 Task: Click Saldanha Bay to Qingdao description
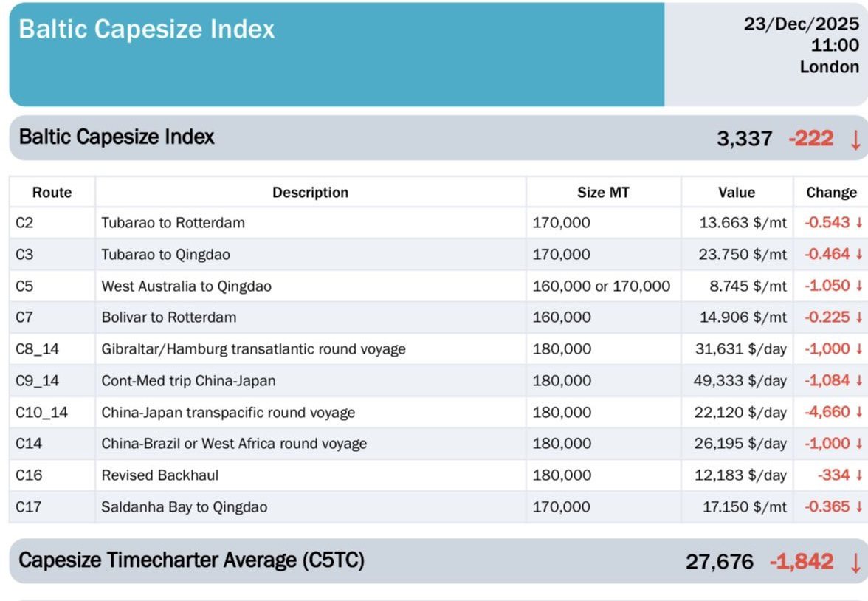[185, 506]
